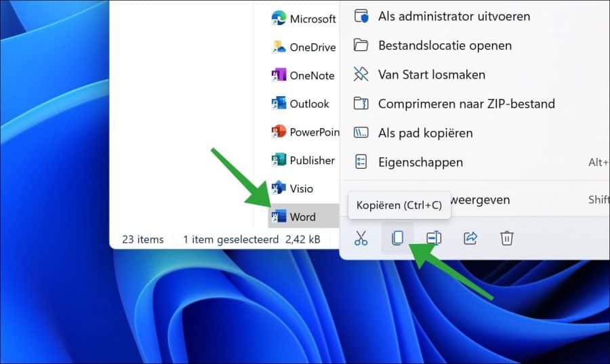Click the Rename icon
This screenshot has height=364, width=610.
[x=434, y=238]
